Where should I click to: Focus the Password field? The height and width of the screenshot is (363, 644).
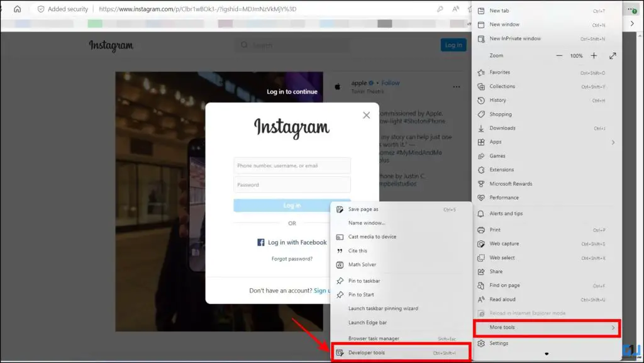point(292,185)
